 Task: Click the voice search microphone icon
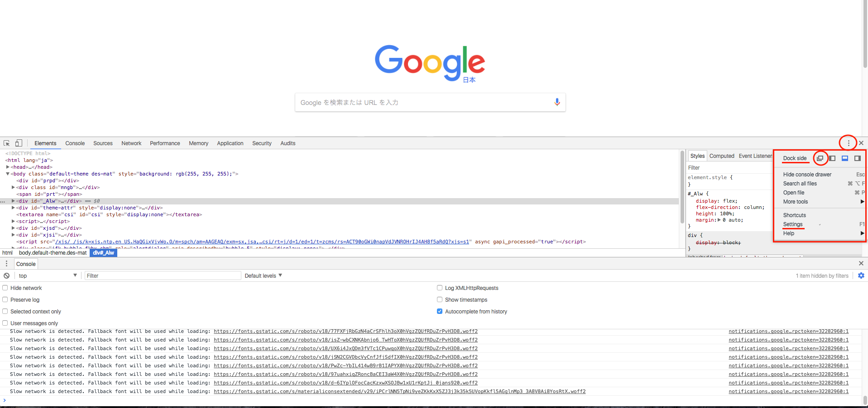pyautogui.click(x=557, y=102)
